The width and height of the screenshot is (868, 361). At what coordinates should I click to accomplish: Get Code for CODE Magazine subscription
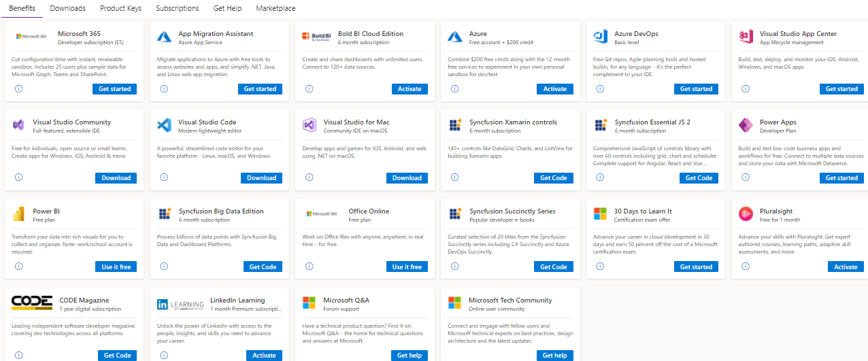pyautogui.click(x=118, y=356)
